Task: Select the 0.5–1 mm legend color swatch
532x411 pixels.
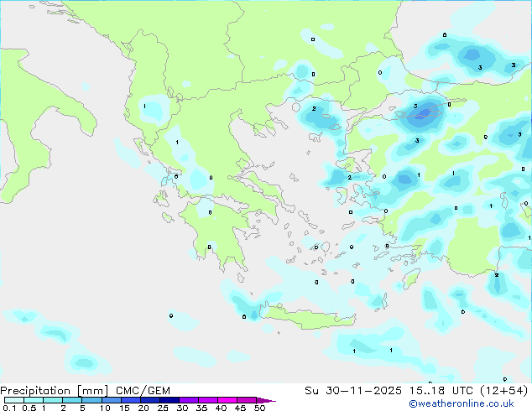Action: pyautogui.click(x=34, y=400)
